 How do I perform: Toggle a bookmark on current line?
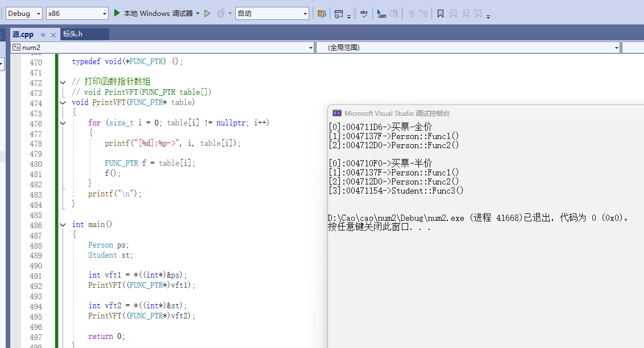click(441, 14)
